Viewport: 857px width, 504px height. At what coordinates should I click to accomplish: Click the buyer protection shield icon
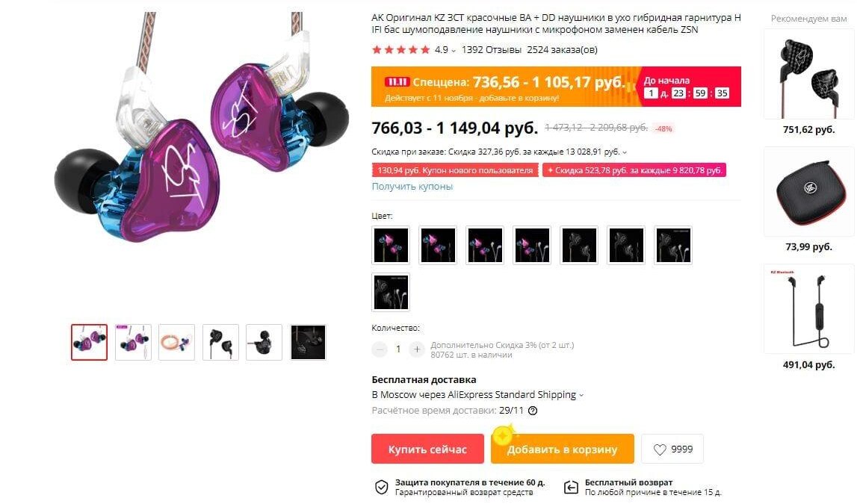pos(381,487)
